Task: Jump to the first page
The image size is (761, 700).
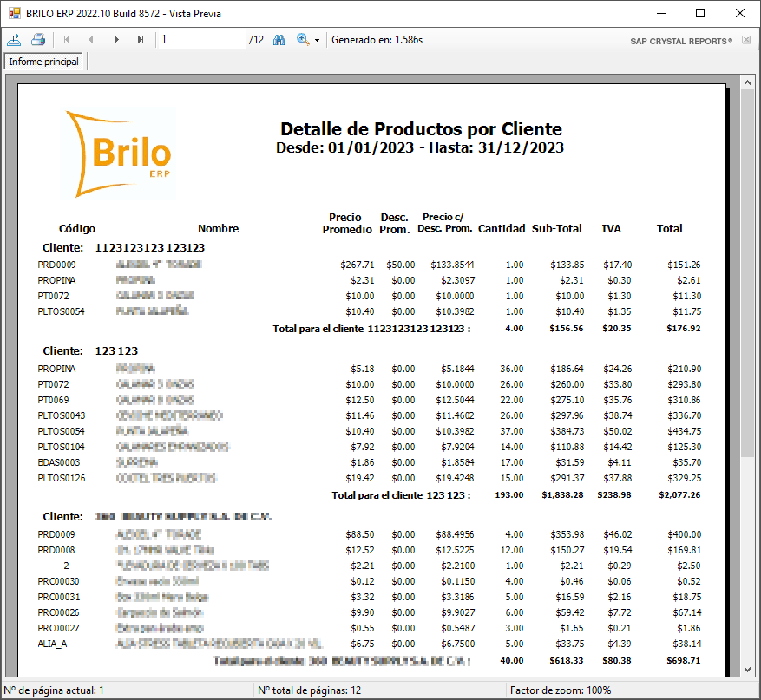Action: (66, 39)
